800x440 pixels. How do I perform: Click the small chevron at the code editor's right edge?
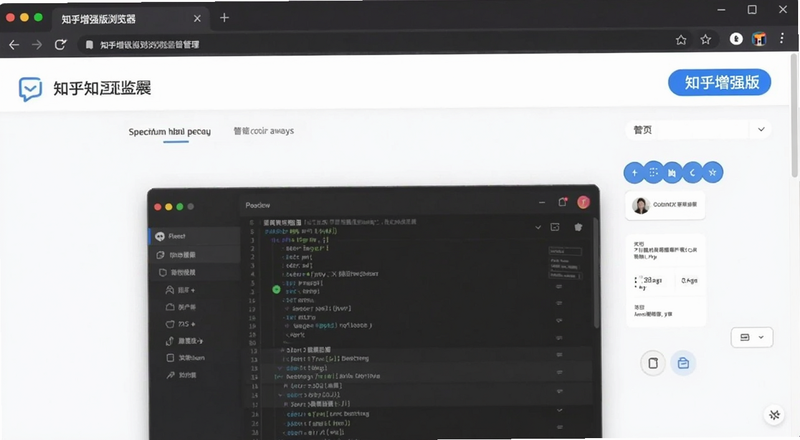pyautogui.click(x=560, y=410)
